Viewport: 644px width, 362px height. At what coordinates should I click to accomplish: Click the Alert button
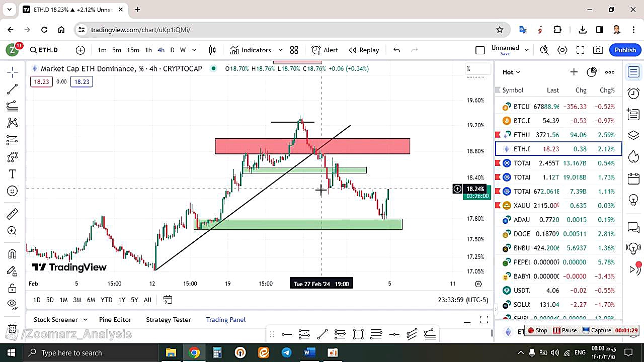325,50
